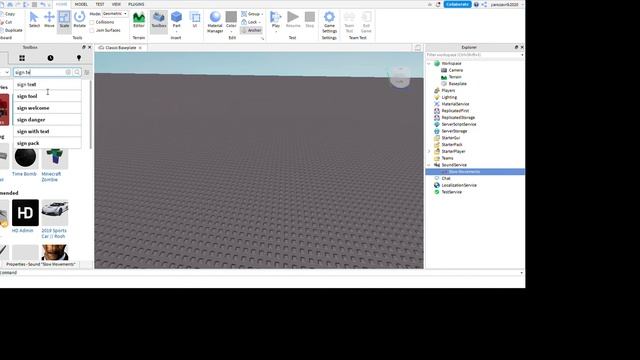The height and width of the screenshot is (360, 640).
Task: Open the Toolbox Recent clock tab
Action: (50, 58)
